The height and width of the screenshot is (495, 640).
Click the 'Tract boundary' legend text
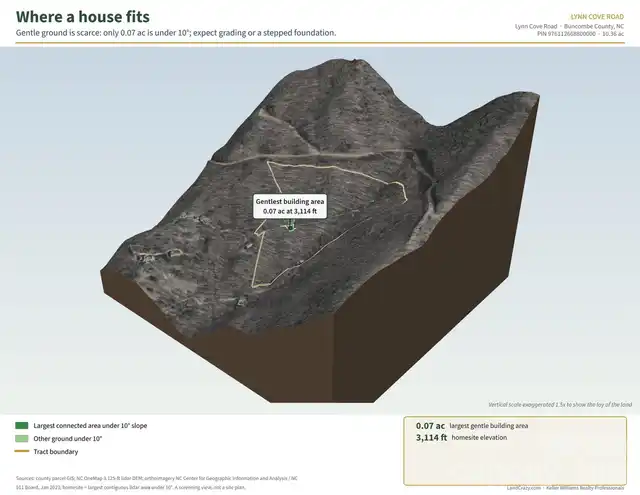[56, 452]
